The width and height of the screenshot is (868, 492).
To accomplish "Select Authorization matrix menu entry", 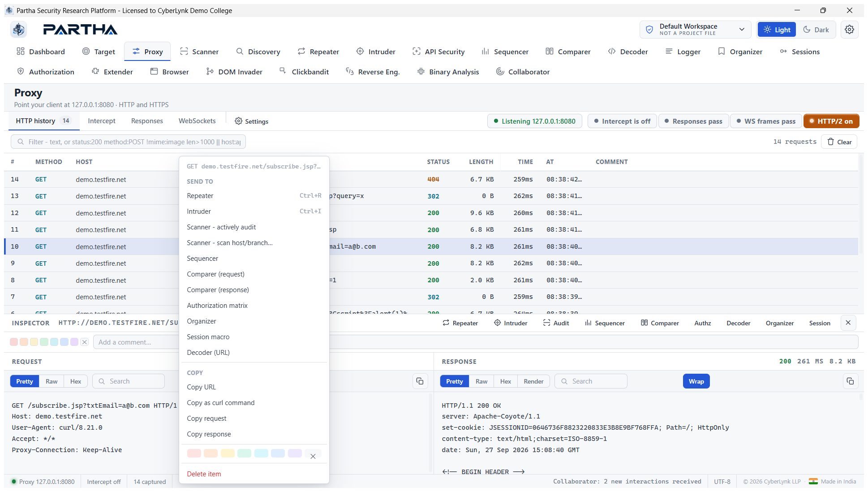I will 254,306.
